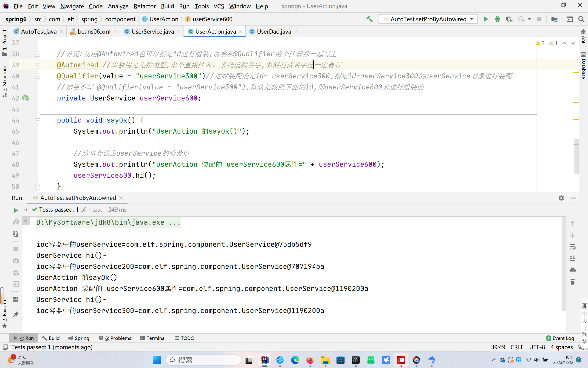
Task: Expand test tree double chevron
Action: pos(26,210)
